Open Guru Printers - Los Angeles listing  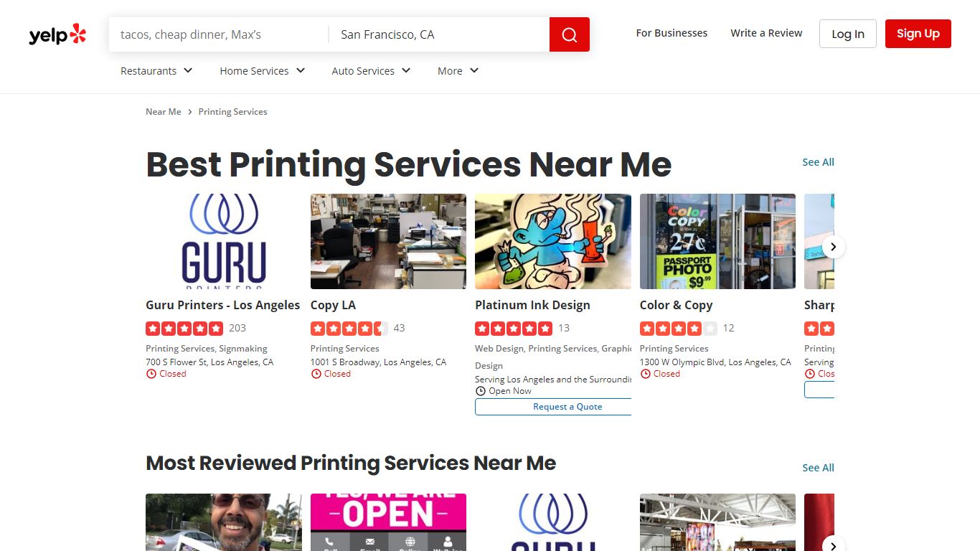coord(223,305)
